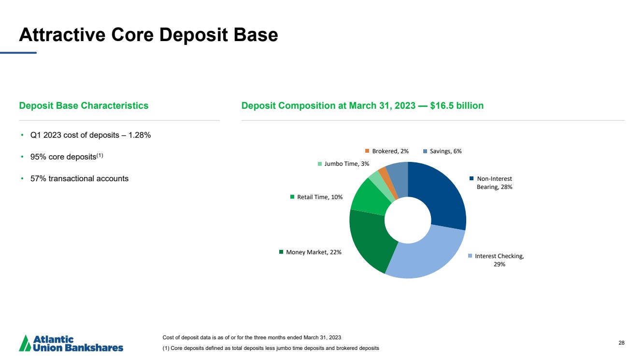Click the Attractive Core Deposit Base title
Viewport: 644px width, 362px height.
[148, 34]
